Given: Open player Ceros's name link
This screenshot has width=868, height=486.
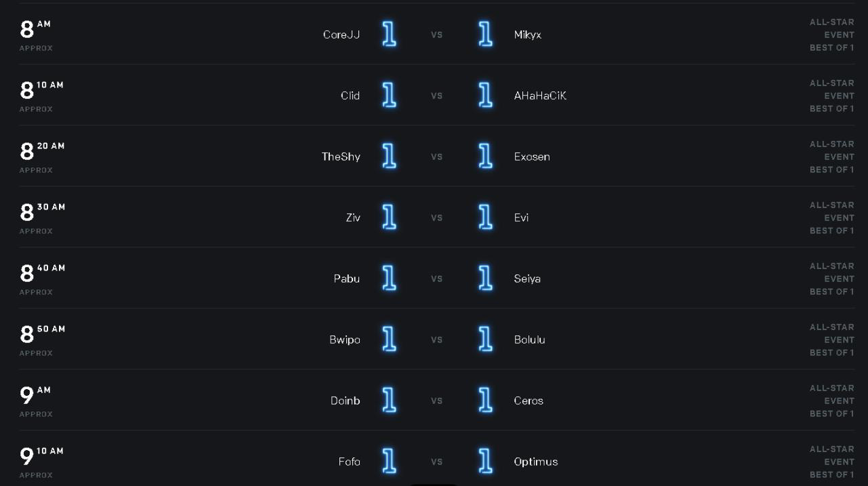Looking at the screenshot, I should 529,401.
